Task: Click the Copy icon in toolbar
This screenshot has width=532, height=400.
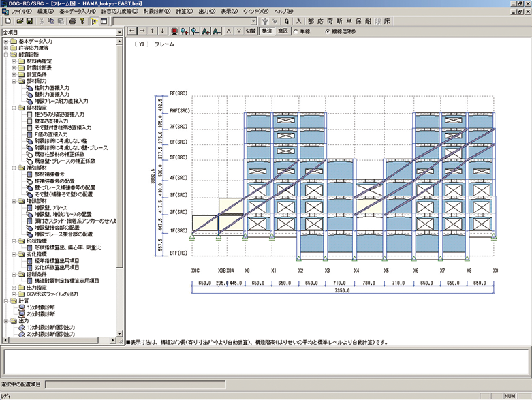Action: click(51, 21)
